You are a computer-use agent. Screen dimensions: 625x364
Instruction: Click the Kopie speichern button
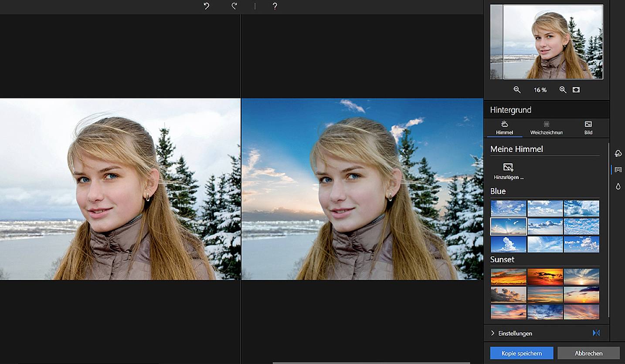point(521,353)
